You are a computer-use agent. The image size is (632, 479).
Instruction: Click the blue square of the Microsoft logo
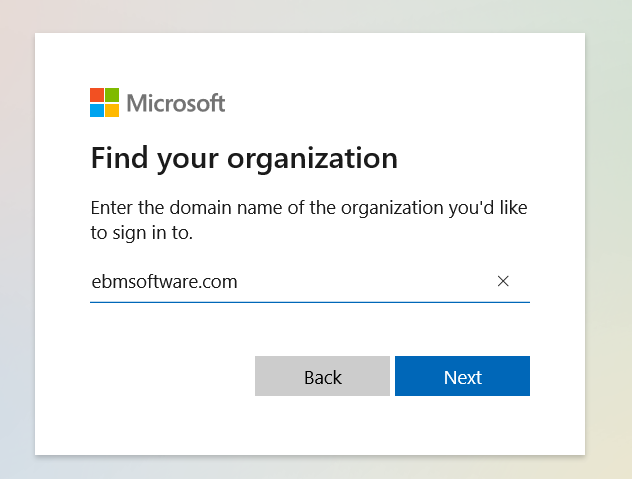[x=97, y=110]
